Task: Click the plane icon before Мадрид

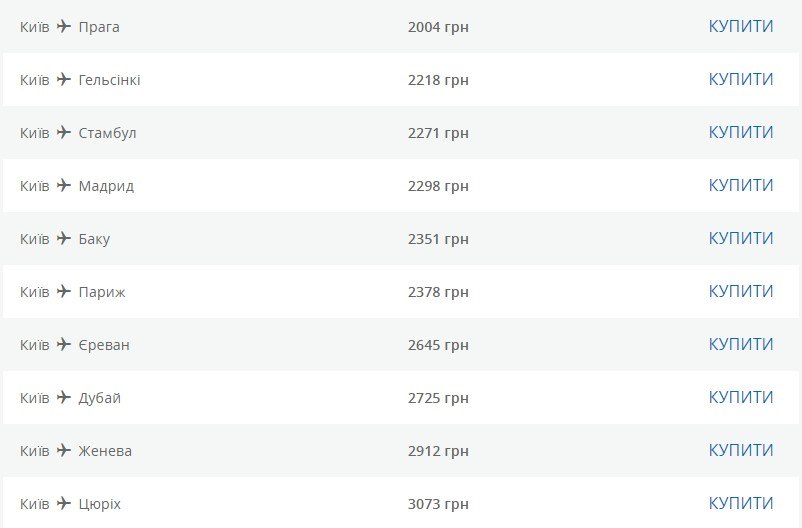Action: 64,185
